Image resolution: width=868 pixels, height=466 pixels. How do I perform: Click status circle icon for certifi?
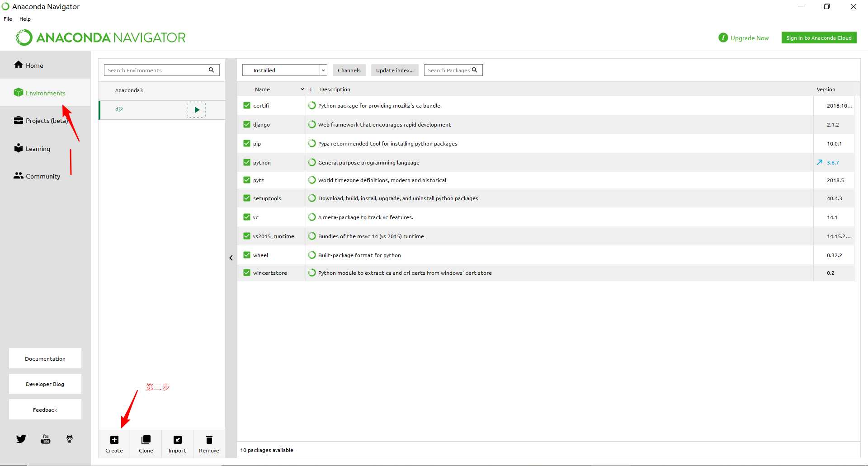(312, 105)
